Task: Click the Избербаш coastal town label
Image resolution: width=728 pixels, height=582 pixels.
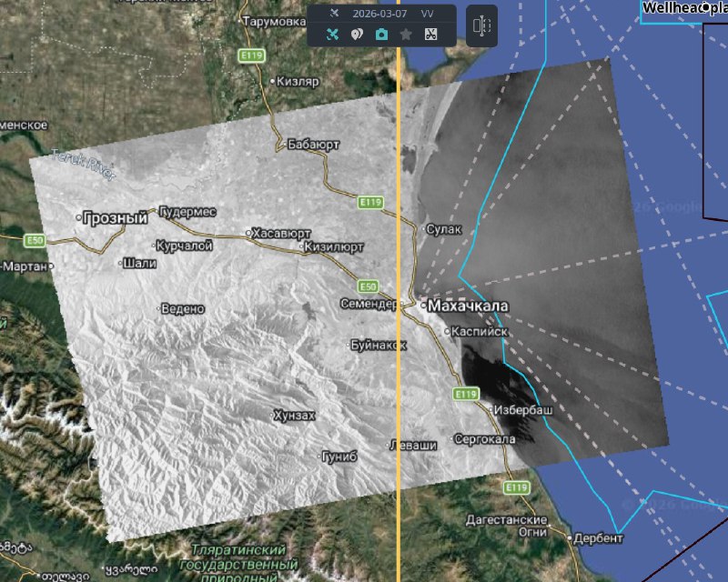Action: click(x=522, y=411)
